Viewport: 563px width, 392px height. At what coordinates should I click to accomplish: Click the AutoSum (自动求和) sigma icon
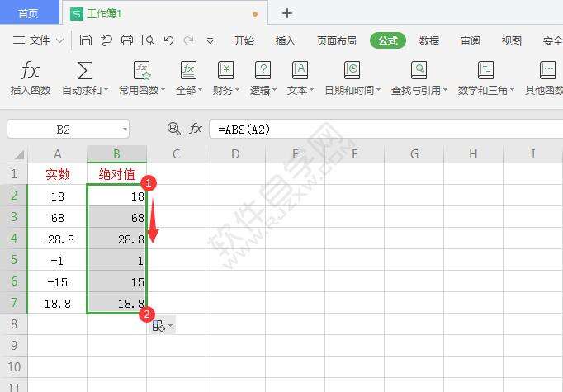pyautogui.click(x=85, y=70)
